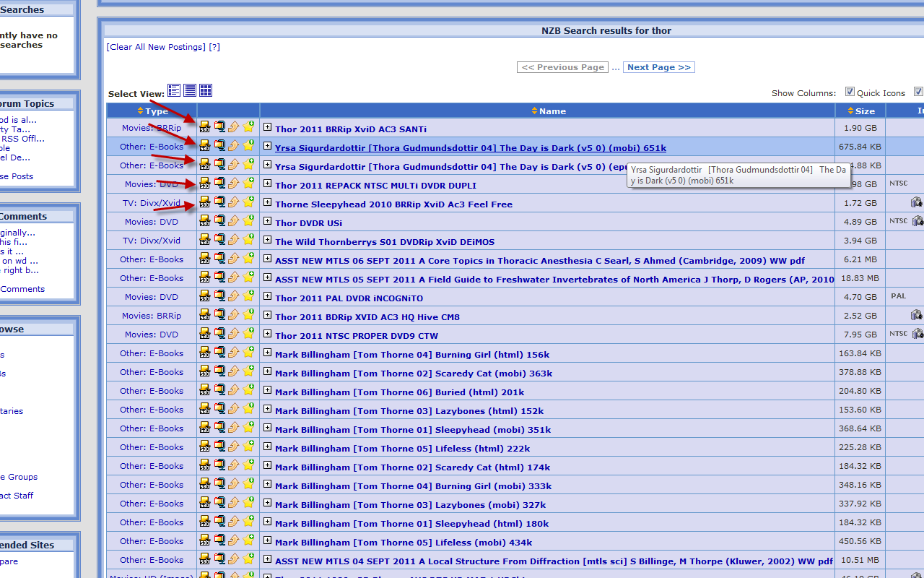The image size is (924, 578).
Task: Go to Next Page of results
Action: 659,67
